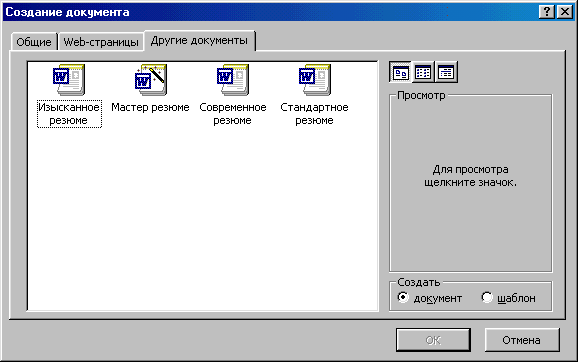Select the Современное резюме template icon
The image size is (578, 362).
click(233, 80)
